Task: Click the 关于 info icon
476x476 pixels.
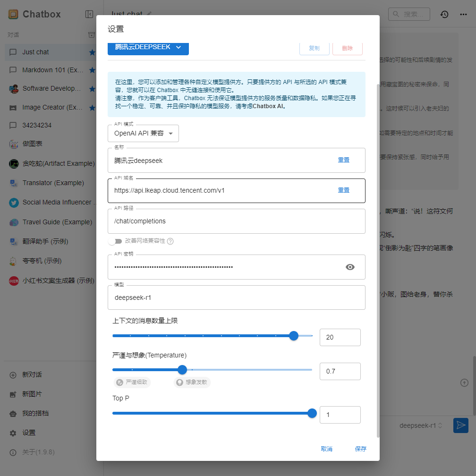Action: click(x=13, y=452)
